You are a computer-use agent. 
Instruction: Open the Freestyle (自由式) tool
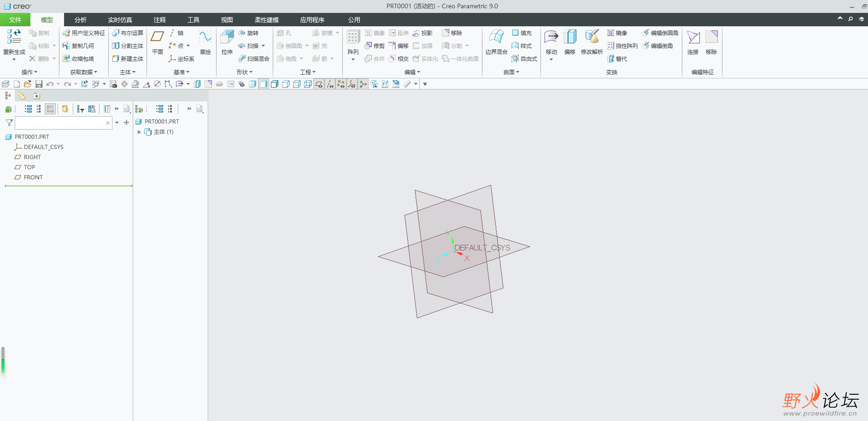coord(524,59)
